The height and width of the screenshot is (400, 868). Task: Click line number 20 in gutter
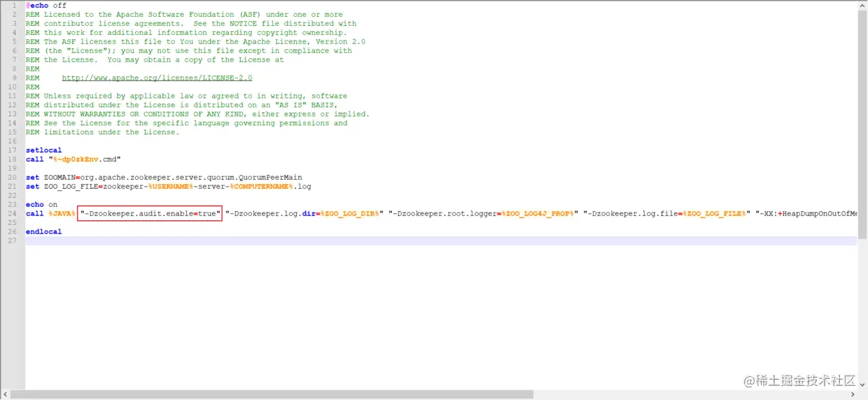pyautogui.click(x=11, y=178)
